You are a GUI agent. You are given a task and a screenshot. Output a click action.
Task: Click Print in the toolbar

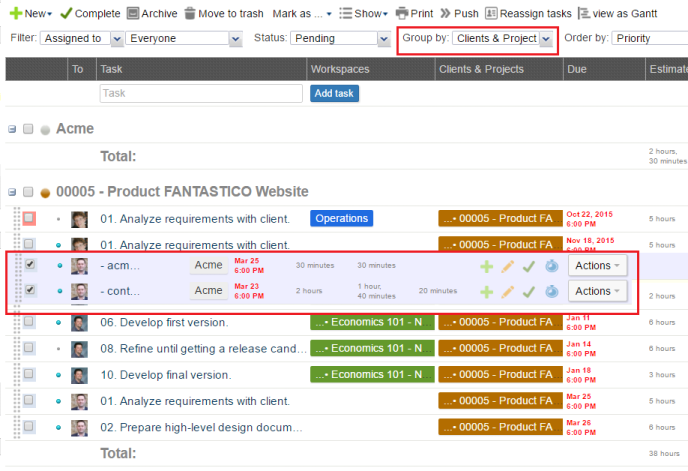point(414,13)
